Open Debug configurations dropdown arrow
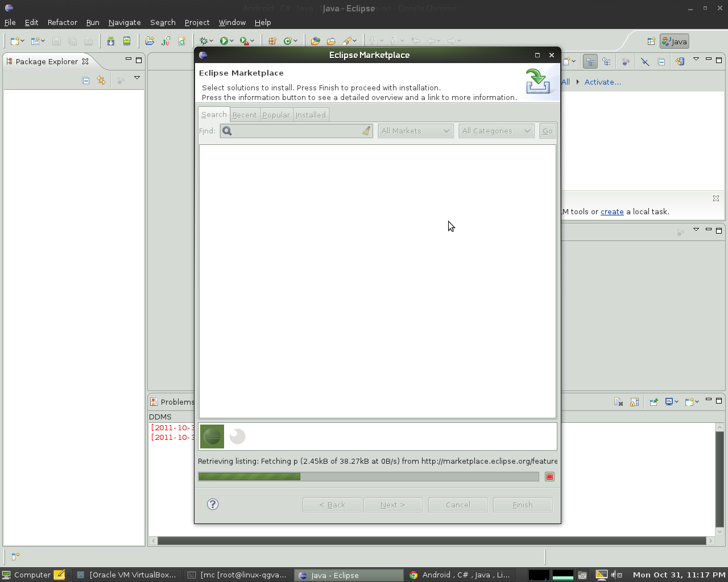Screen dimensions: 728x582 pos(212,41)
